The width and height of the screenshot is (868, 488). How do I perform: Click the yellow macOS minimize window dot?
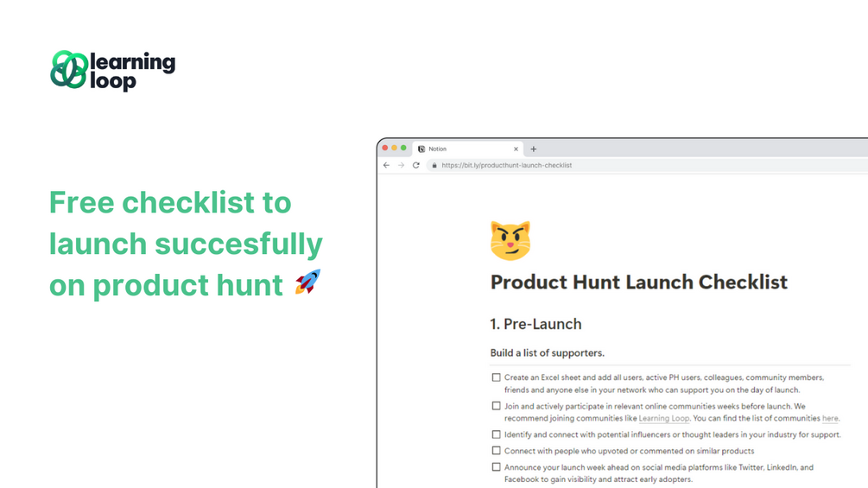[394, 148]
